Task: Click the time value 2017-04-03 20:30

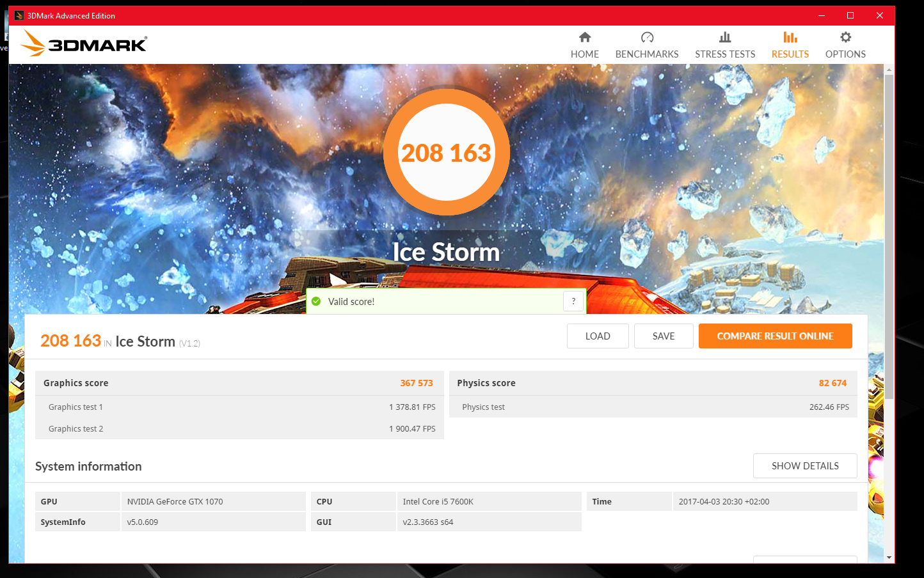Action: coord(724,501)
